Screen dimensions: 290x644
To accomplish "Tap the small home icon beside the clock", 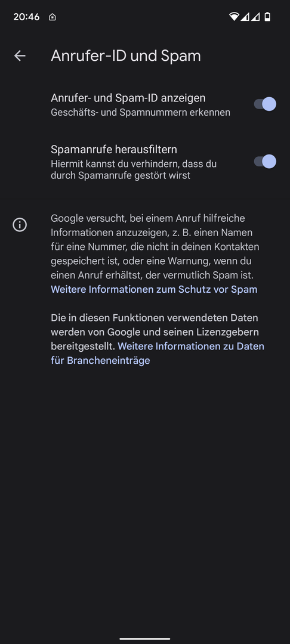I will (52, 17).
